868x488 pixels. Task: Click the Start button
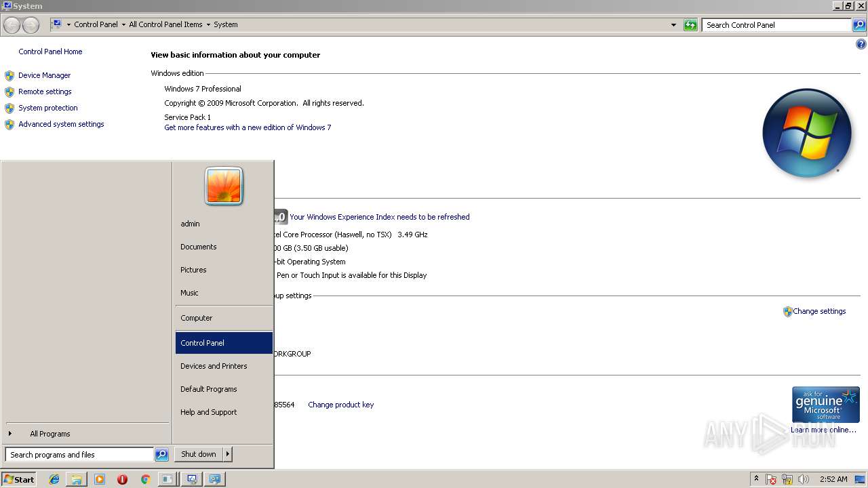coord(19,479)
